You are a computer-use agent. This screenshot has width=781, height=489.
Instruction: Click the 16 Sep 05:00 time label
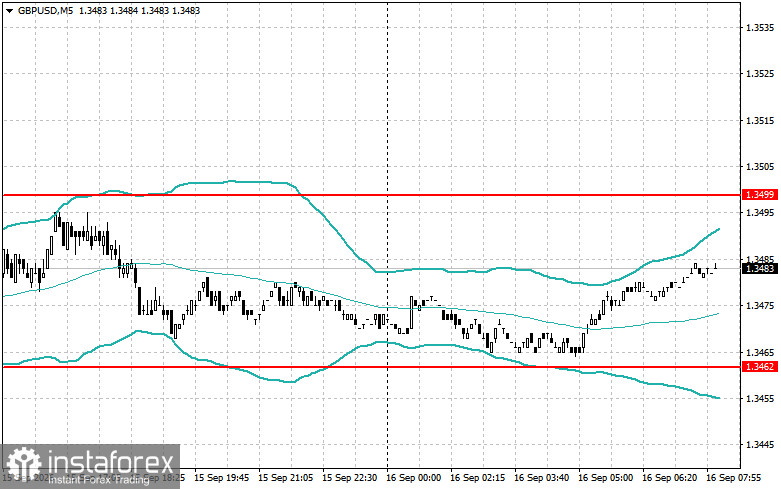click(605, 478)
